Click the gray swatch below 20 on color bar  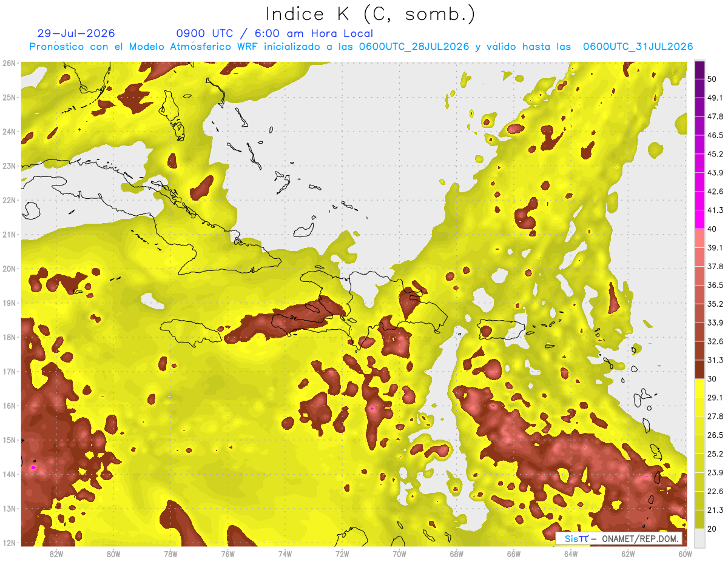click(700, 538)
